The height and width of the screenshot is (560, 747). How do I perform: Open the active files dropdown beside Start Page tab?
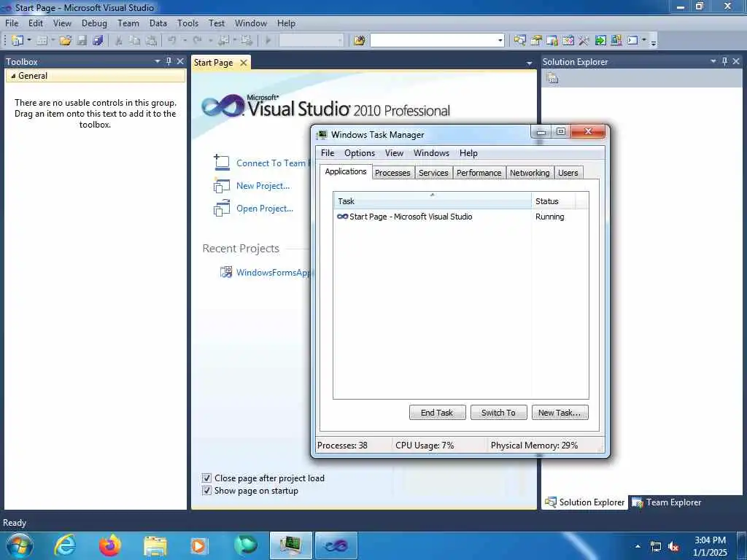point(529,63)
